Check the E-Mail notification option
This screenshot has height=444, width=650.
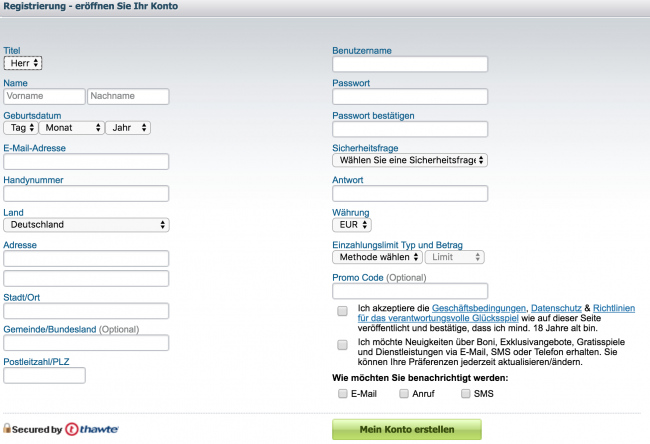pyautogui.click(x=342, y=393)
